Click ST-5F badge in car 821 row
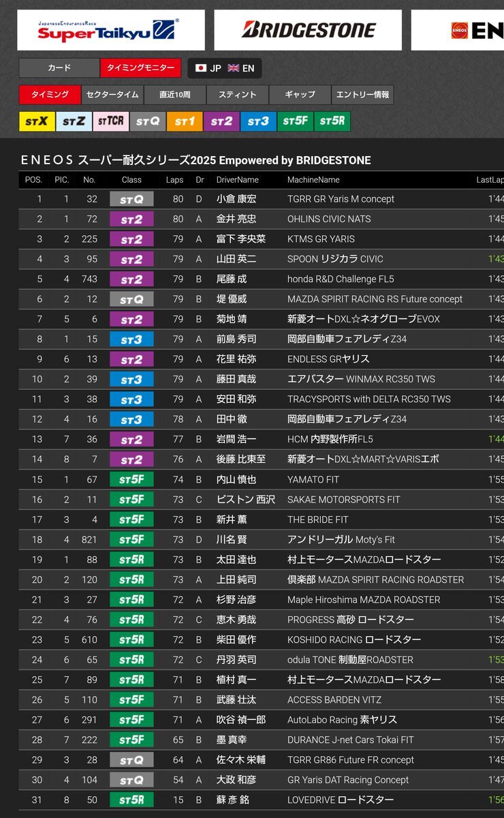 pyautogui.click(x=131, y=539)
